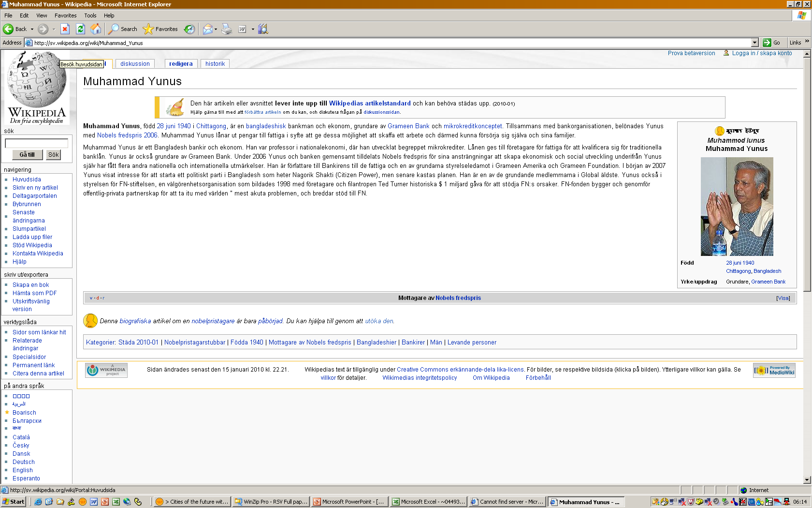812x508 pixels.
Task: Stop page loading with the red X icon
Action: tap(65, 29)
